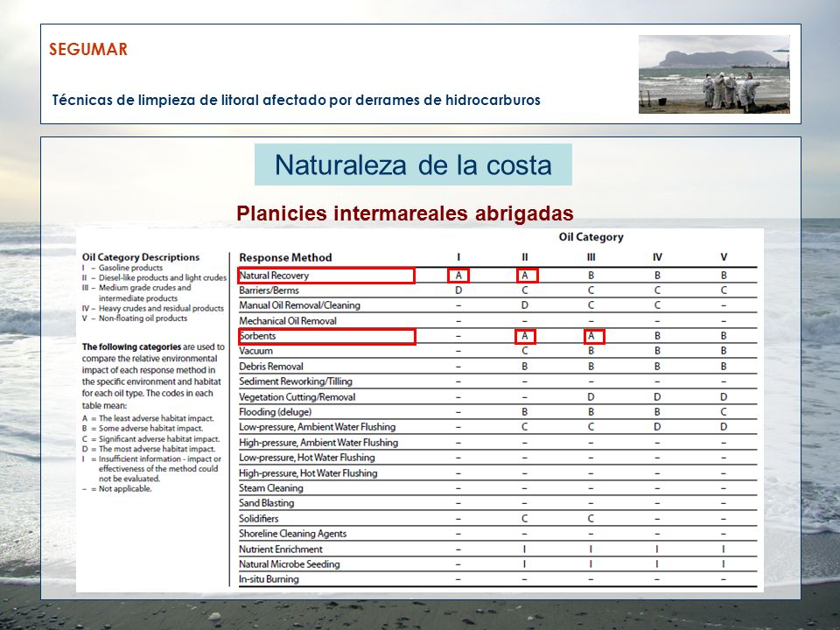The image size is (840, 630).
Task: Click code definition 'The least adverse habitat impact'
Action: click(x=156, y=418)
